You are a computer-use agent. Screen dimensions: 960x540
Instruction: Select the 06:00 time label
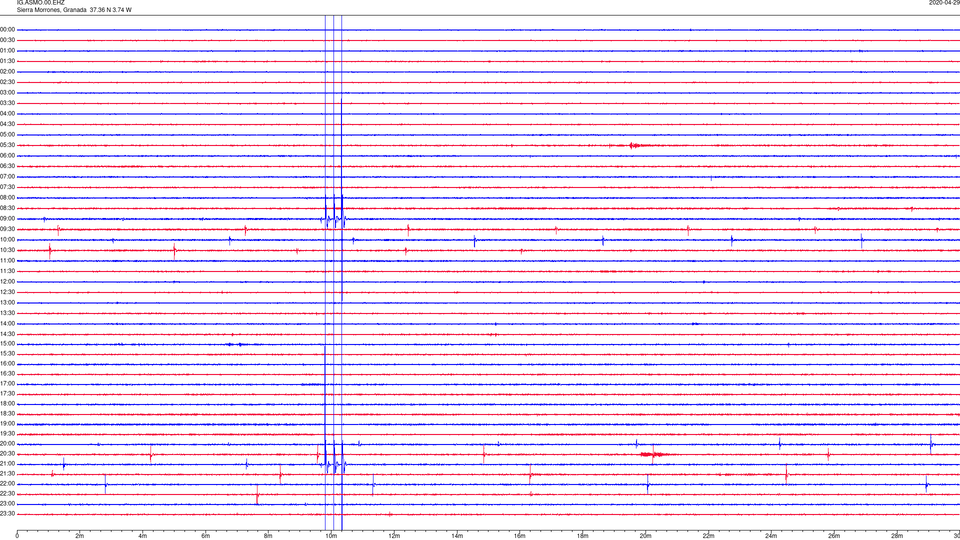click(7, 156)
